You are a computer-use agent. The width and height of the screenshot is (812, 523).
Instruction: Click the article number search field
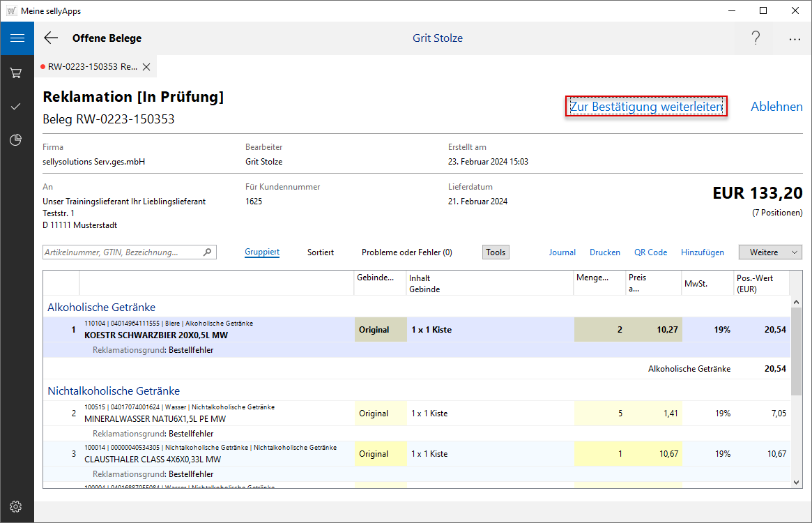[122, 252]
